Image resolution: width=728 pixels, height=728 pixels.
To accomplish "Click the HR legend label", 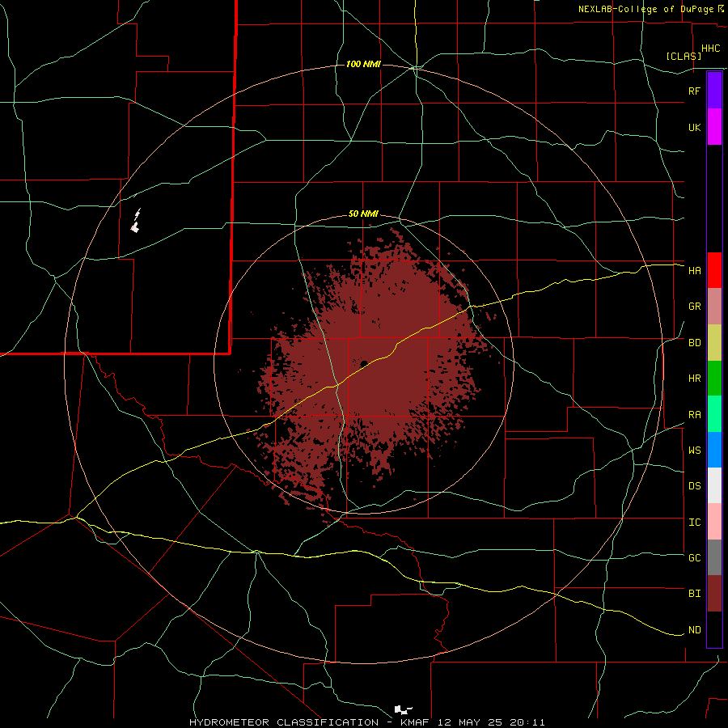I will 694,379.
